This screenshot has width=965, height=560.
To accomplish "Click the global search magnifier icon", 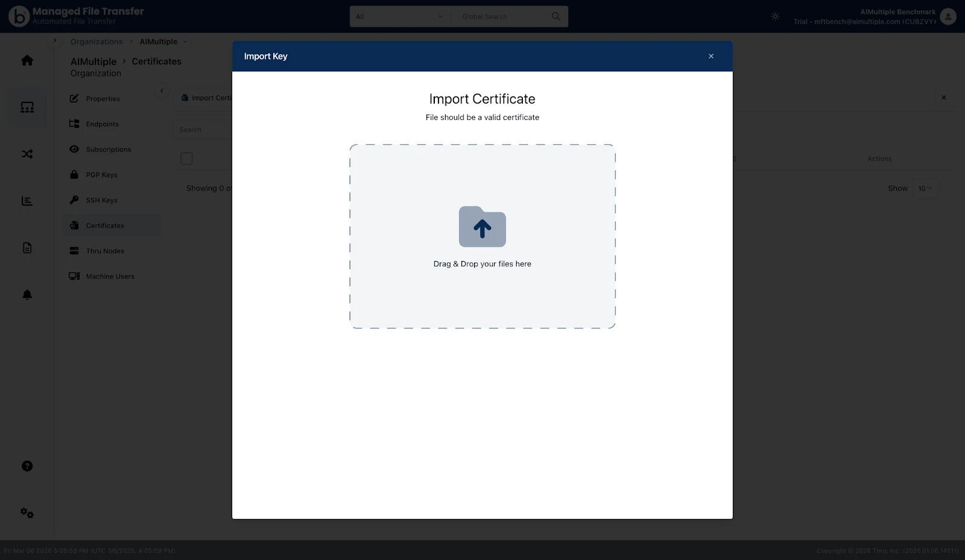I will click(556, 16).
